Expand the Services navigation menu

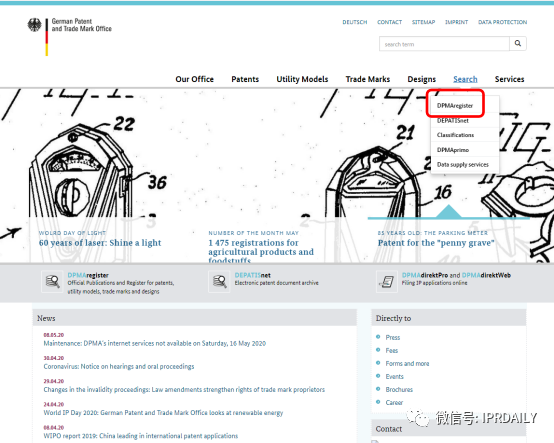coord(509,79)
